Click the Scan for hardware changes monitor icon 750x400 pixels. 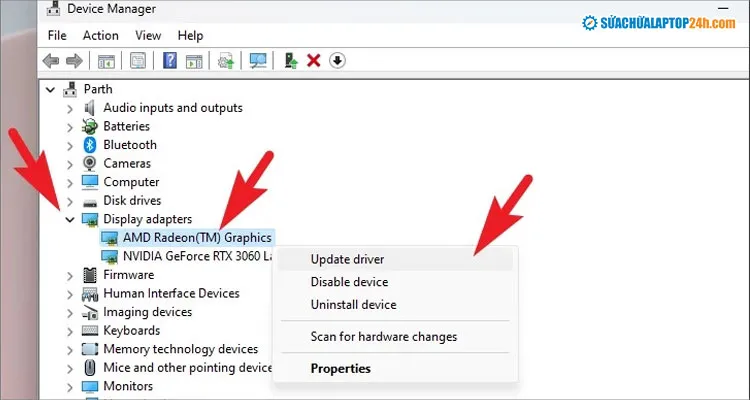(258, 61)
